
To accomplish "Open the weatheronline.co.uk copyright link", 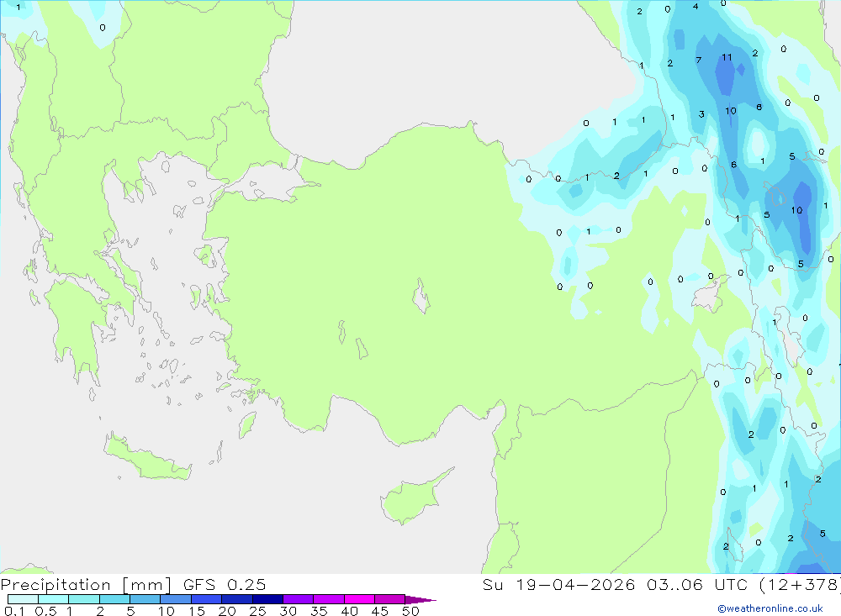I will 770,608.
